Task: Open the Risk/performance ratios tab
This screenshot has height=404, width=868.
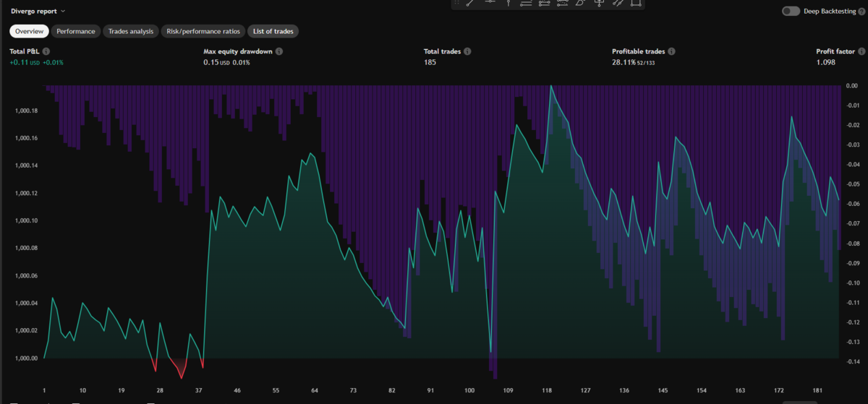Action: tap(203, 32)
